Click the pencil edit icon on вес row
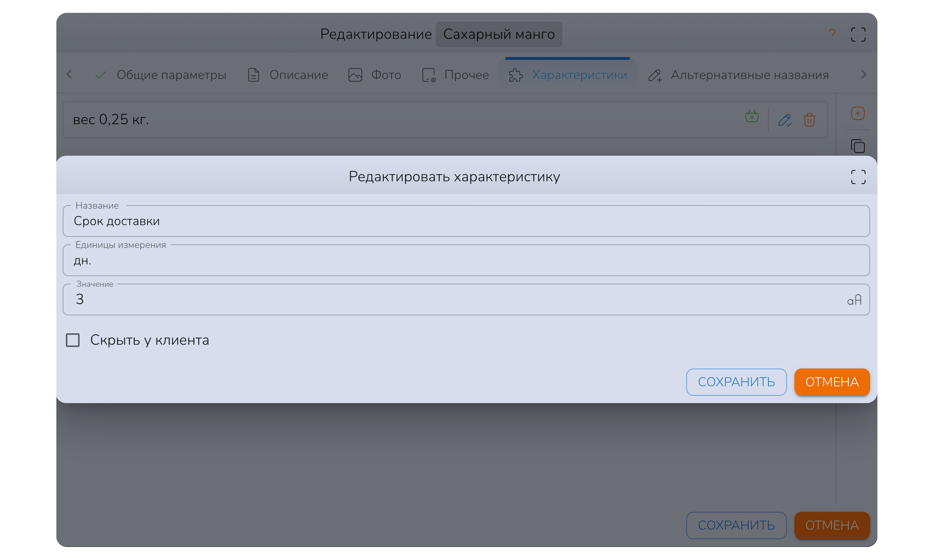The width and height of the screenshot is (934, 560). 785,120
